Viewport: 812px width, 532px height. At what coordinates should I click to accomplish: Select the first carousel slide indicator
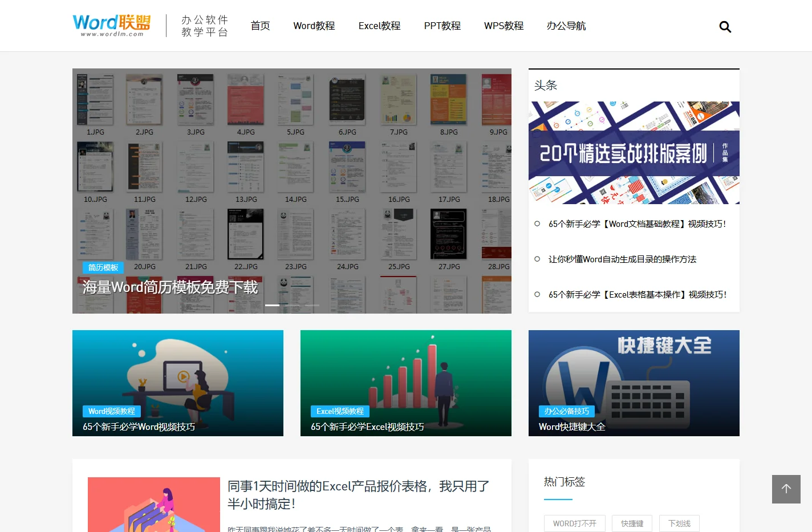pyautogui.click(x=272, y=306)
